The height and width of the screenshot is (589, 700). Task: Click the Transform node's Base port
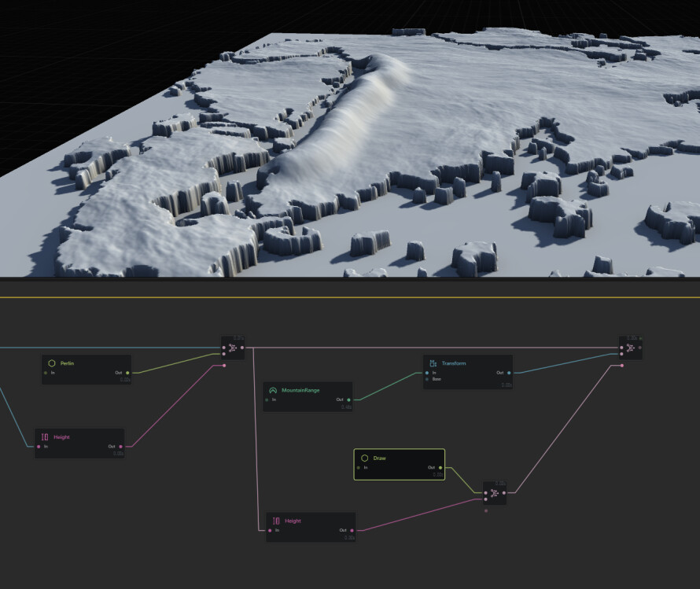click(427, 379)
